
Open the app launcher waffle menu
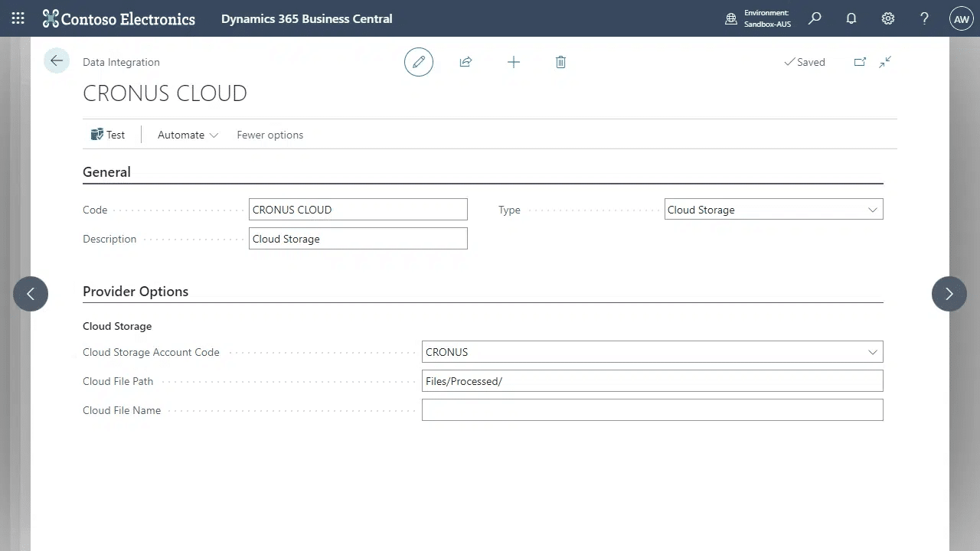tap(18, 18)
